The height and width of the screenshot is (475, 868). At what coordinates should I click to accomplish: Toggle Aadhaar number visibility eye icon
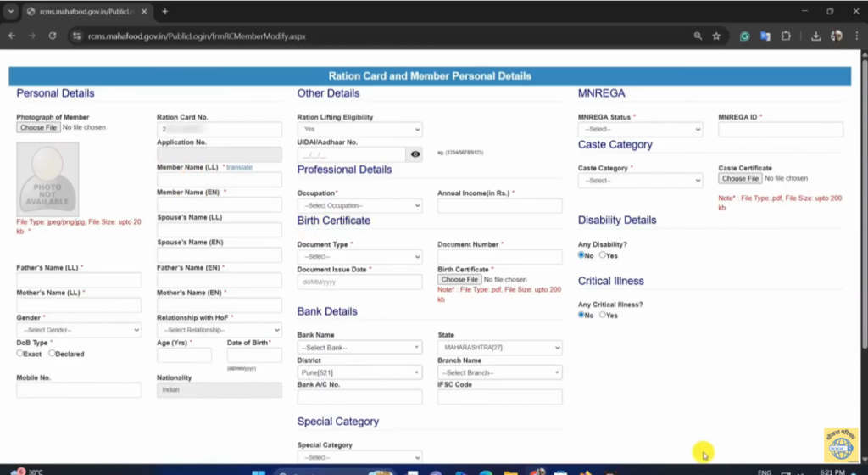point(415,154)
